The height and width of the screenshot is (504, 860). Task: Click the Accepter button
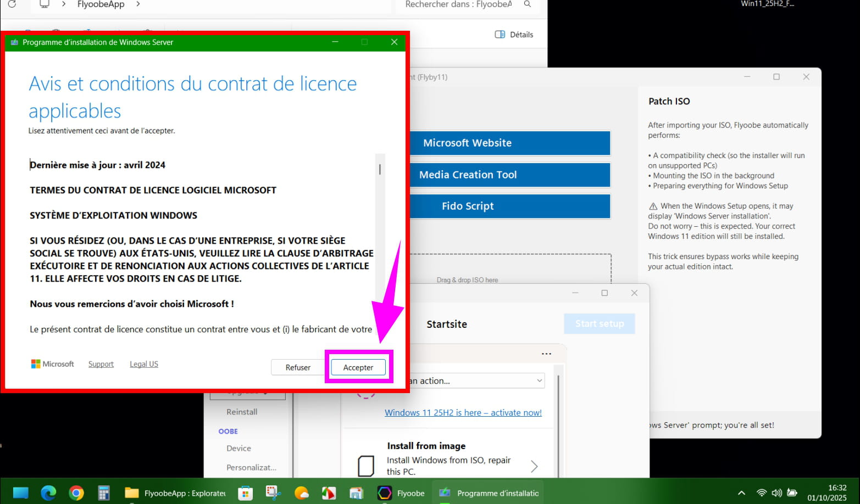[x=358, y=367]
